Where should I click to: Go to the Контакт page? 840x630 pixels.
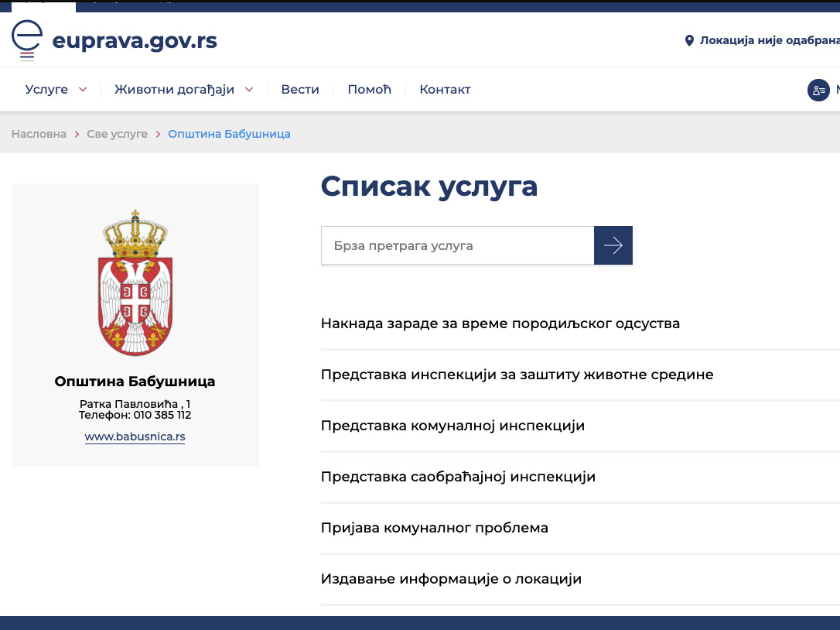pyautogui.click(x=445, y=90)
